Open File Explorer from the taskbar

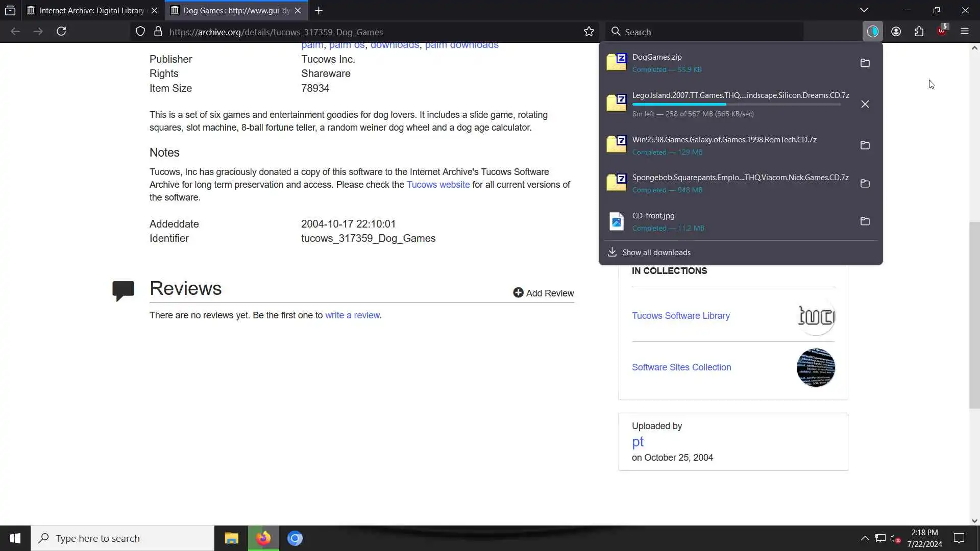(231, 538)
